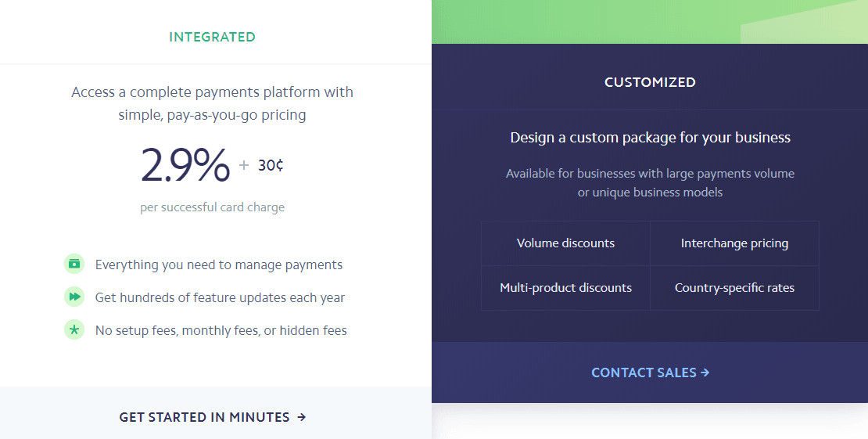Click the star icon beside no setup fees
Image resolution: width=868 pixels, height=439 pixels.
point(74,329)
